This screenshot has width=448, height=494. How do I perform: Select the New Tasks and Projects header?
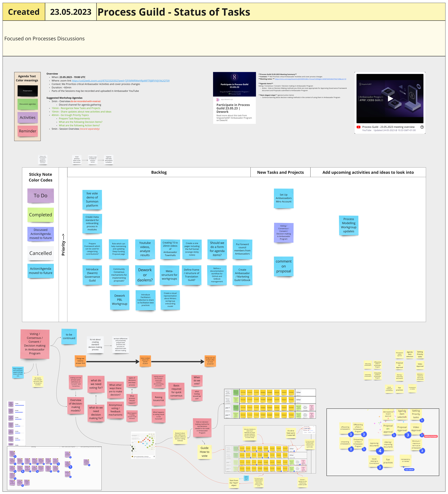280,172
